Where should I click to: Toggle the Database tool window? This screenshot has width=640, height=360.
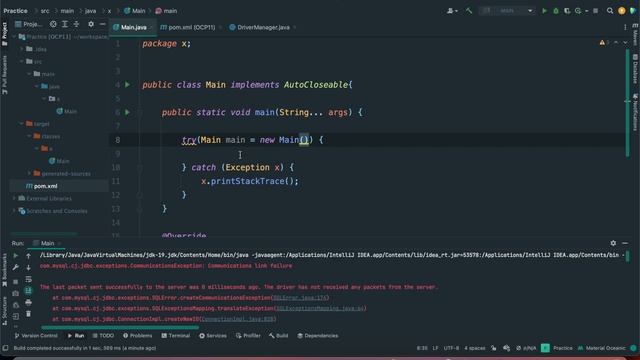pos(635,69)
